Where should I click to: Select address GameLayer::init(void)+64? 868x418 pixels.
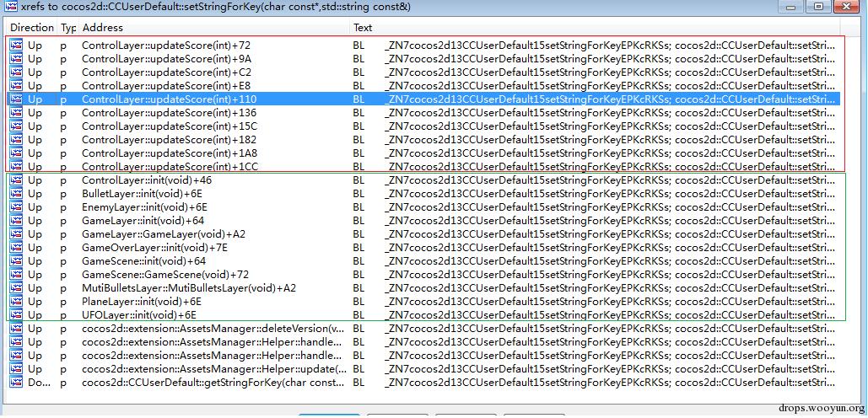[x=143, y=221]
